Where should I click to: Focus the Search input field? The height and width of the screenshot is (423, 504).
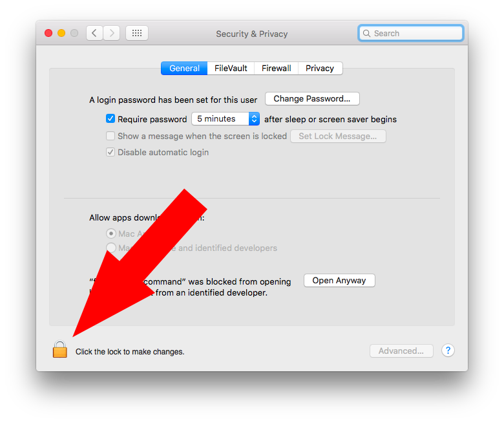[411, 33]
